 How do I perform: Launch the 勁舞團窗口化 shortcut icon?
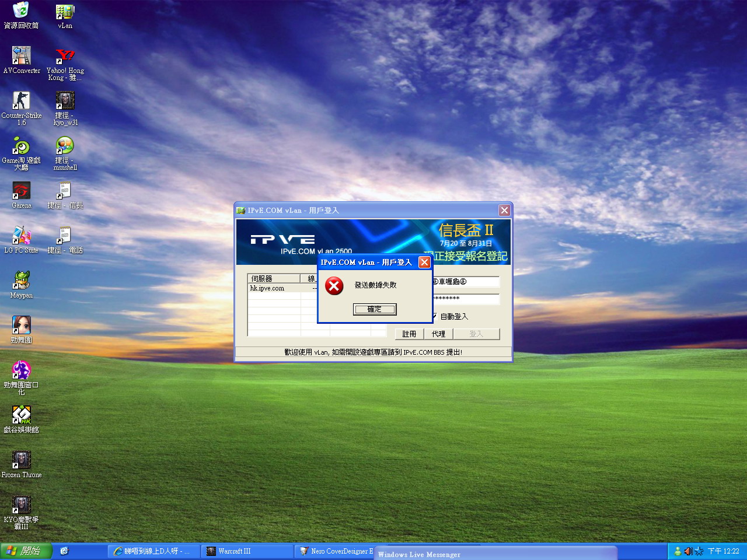coord(22,378)
